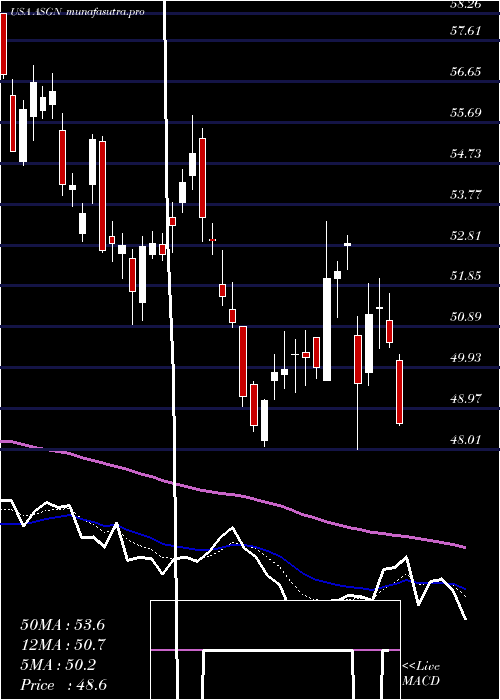Click the 48.97 price axis label

(x=465, y=398)
